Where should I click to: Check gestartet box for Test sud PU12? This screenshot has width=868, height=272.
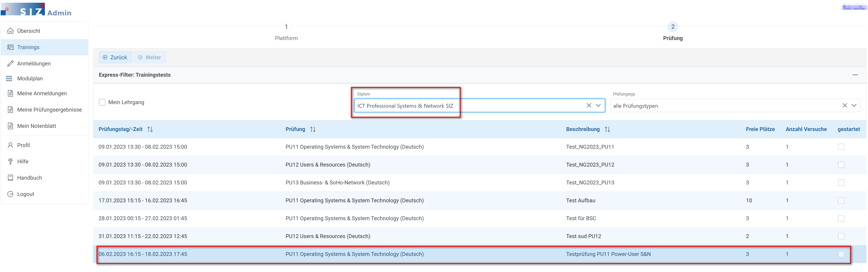841,236
